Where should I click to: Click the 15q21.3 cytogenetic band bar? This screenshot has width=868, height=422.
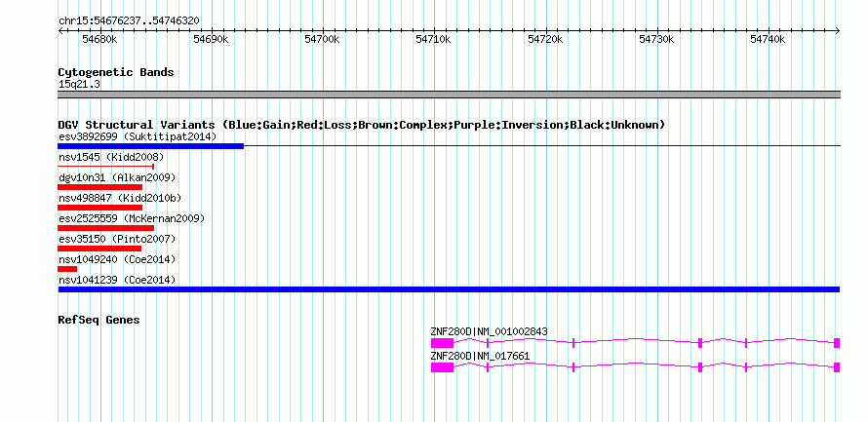449,95
